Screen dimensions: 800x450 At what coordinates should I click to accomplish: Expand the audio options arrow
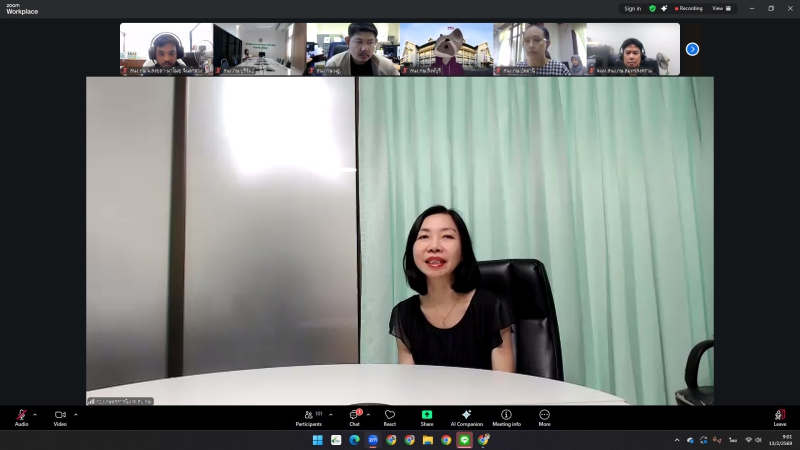35,414
